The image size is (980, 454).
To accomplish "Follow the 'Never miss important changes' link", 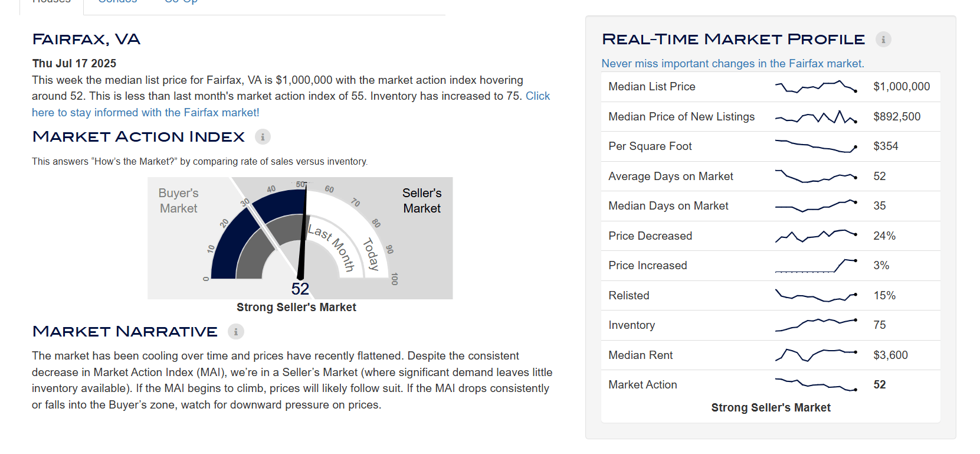I will coord(733,63).
